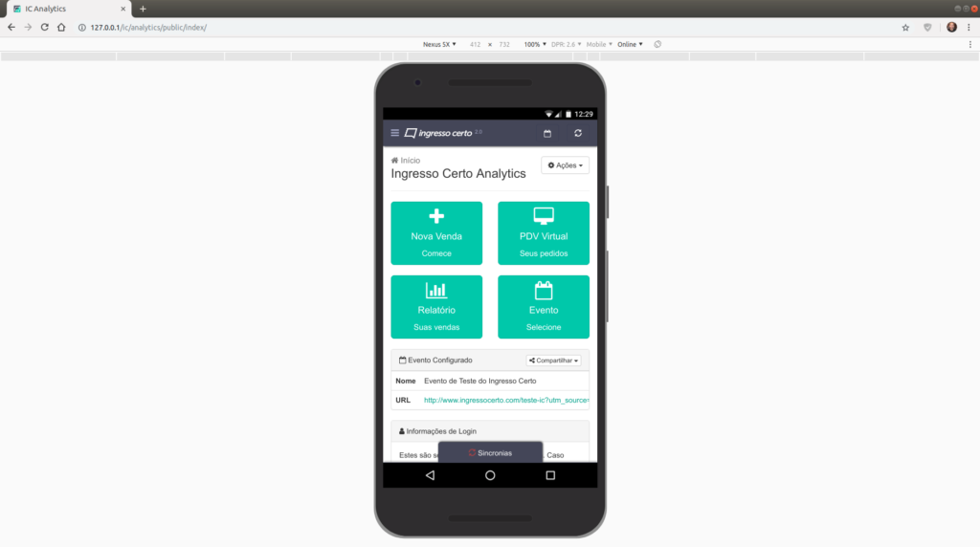The image size is (980, 547).
Task: Tap the Android recent apps square
Action: pyautogui.click(x=550, y=475)
